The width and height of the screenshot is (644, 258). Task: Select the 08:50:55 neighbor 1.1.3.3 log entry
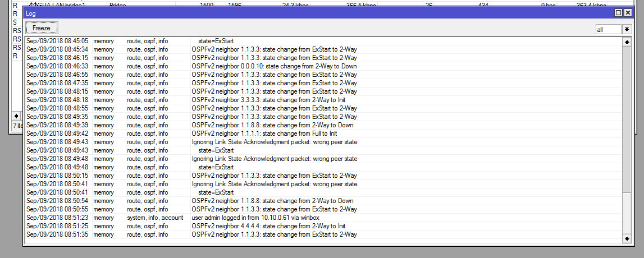323,209
